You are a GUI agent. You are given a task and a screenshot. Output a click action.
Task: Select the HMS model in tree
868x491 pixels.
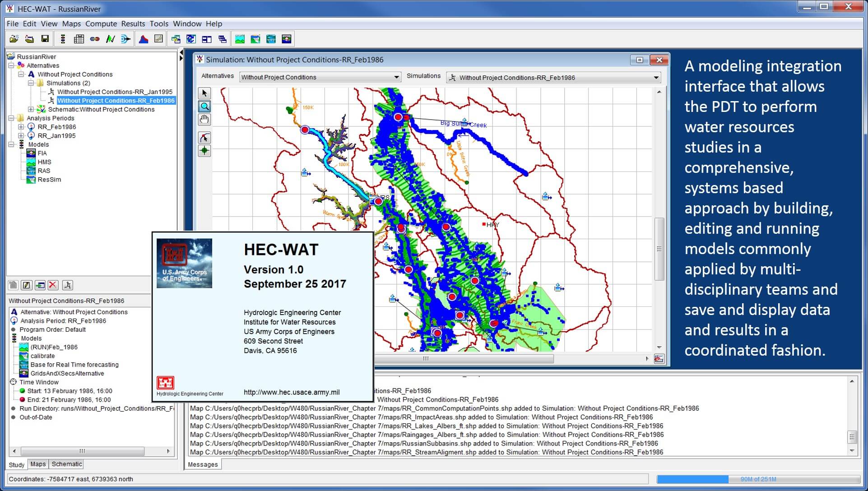44,162
